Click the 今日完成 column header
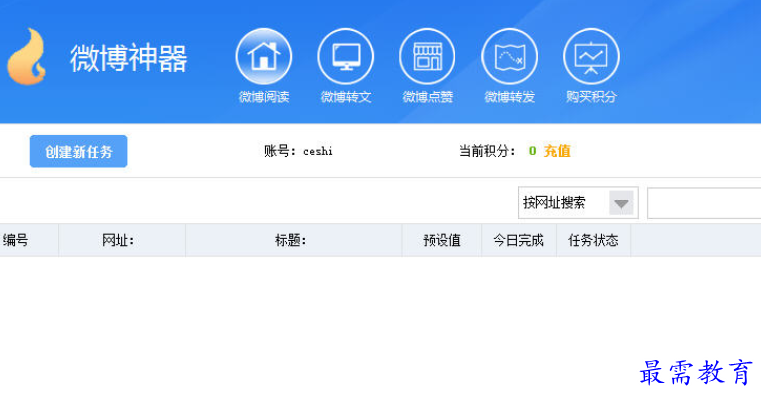 pyautogui.click(x=519, y=240)
